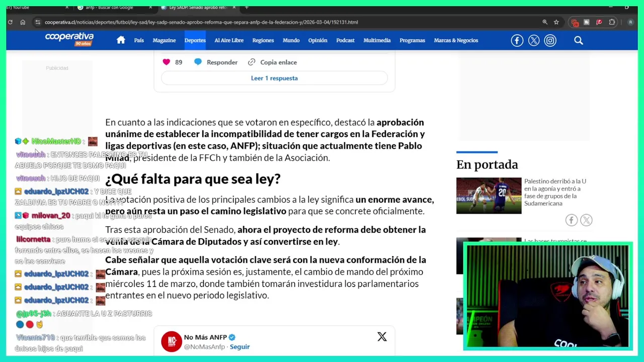Open the País section
644x362 pixels.
pyautogui.click(x=139, y=40)
